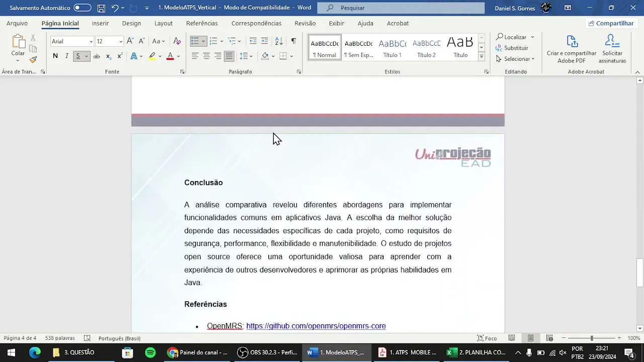The width and height of the screenshot is (644, 362).
Task: Open the Arquivo tab
Action: (x=17, y=23)
